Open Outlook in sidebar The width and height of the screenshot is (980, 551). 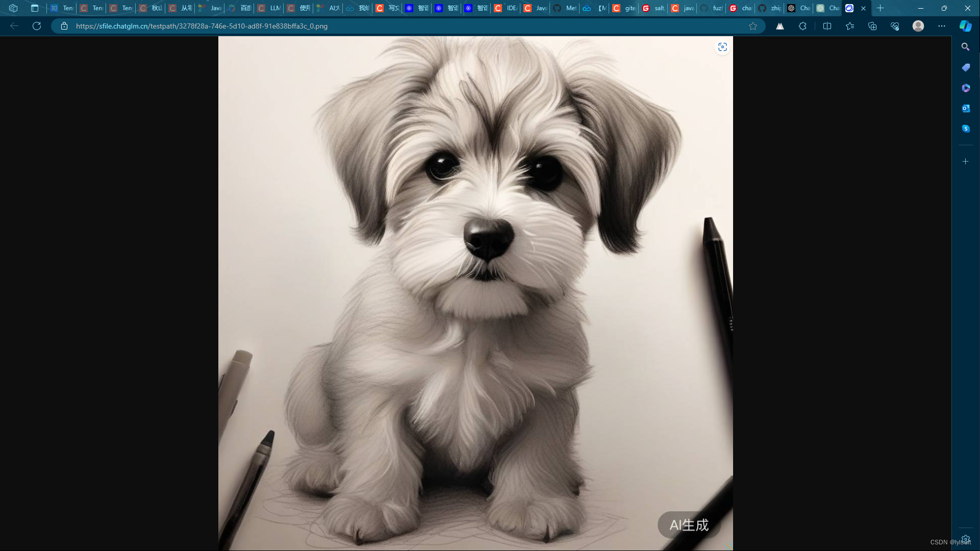click(965, 108)
